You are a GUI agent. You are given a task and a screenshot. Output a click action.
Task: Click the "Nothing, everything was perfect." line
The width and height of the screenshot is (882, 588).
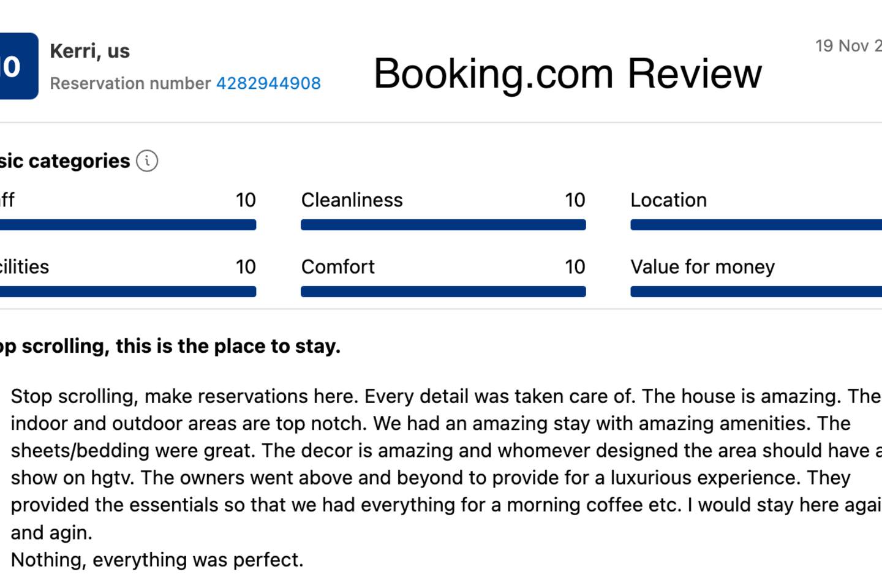pos(157,560)
